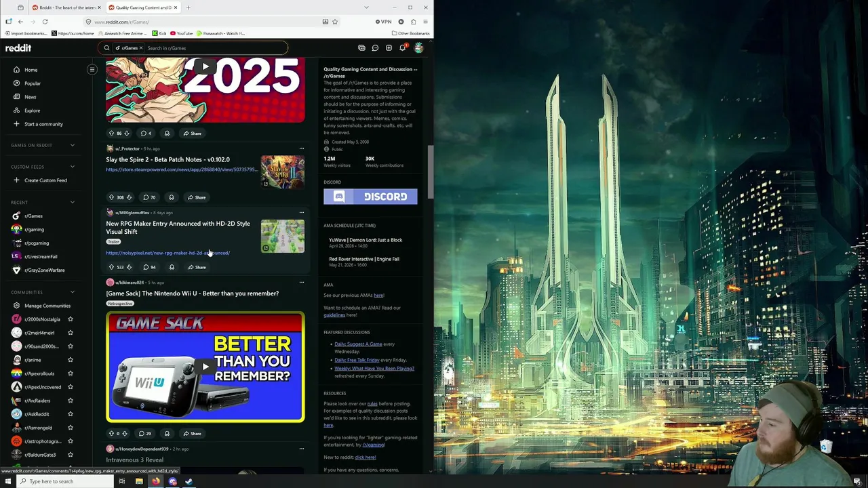Open the Reddit chat icon
The image size is (868, 488).
(375, 48)
